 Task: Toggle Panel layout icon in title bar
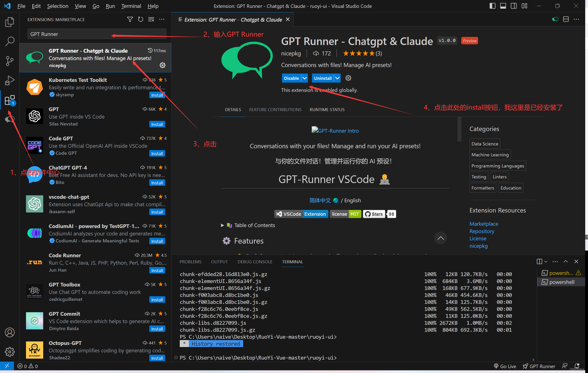pyautogui.click(x=503, y=6)
